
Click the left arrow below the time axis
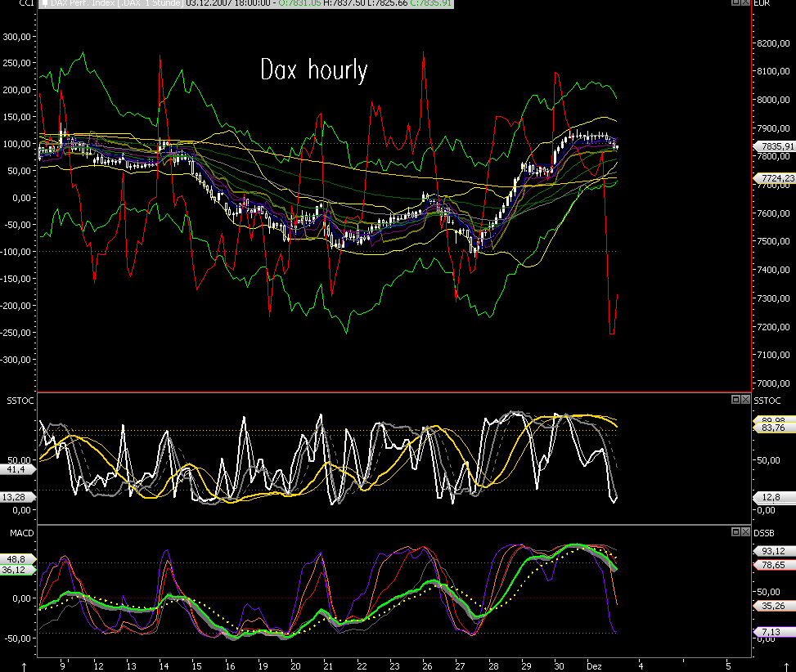point(24,666)
